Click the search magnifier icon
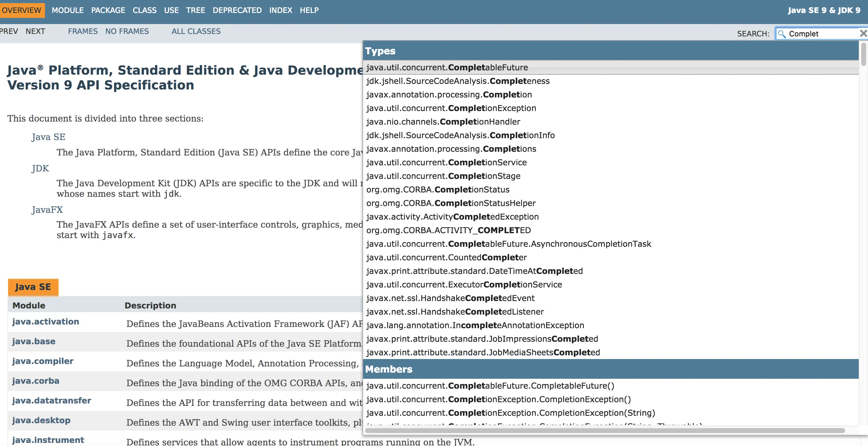The width and height of the screenshot is (868, 446). coord(782,34)
